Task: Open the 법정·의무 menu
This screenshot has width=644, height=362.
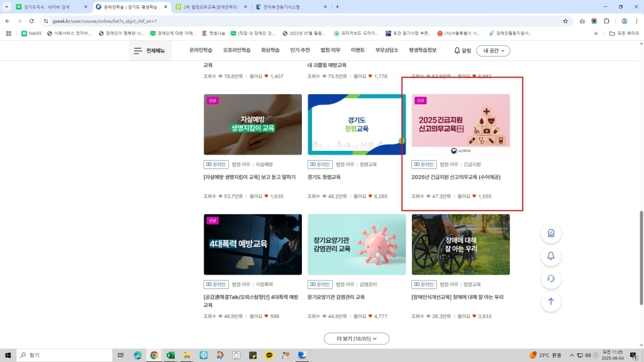Action: [x=330, y=50]
